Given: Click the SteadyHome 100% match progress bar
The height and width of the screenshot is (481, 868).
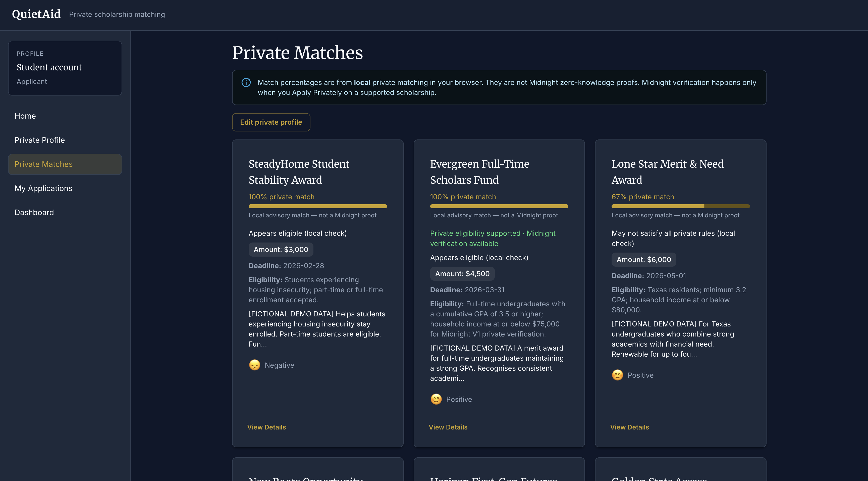Looking at the screenshot, I should tap(317, 206).
